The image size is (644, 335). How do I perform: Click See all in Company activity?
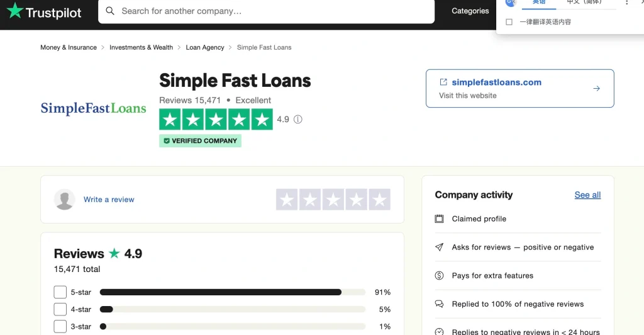[587, 195]
